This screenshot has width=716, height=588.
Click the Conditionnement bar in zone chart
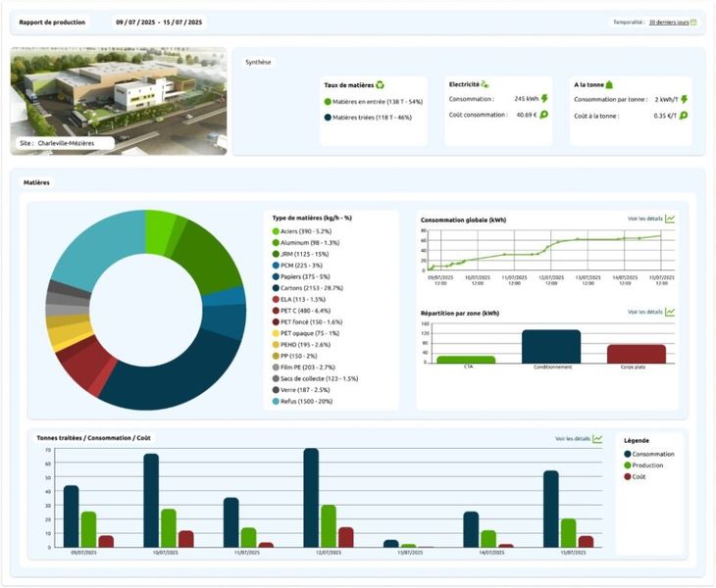(551, 347)
